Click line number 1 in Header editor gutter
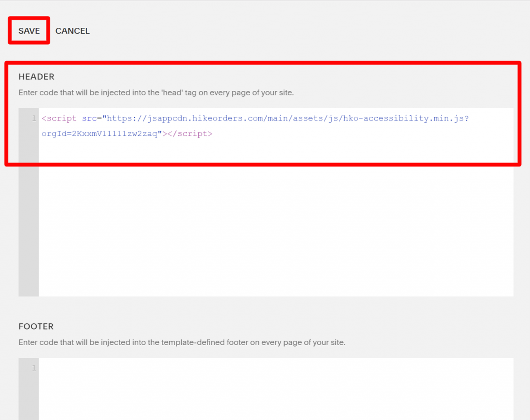The image size is (530, 420). (34, 118)
